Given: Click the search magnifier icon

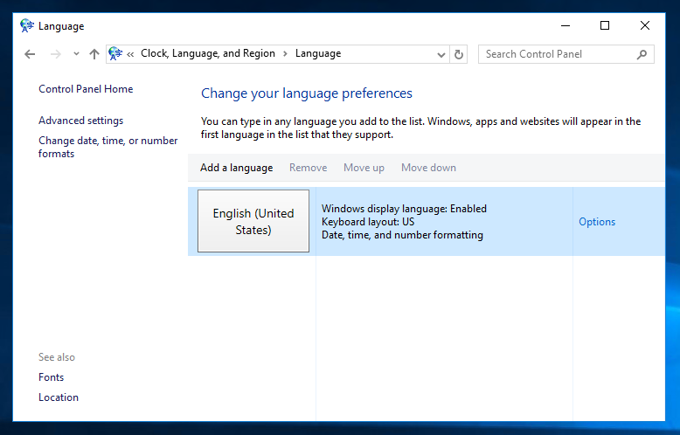Looking at the screenshot, I should pyautogui.click(x=642, y=54).
